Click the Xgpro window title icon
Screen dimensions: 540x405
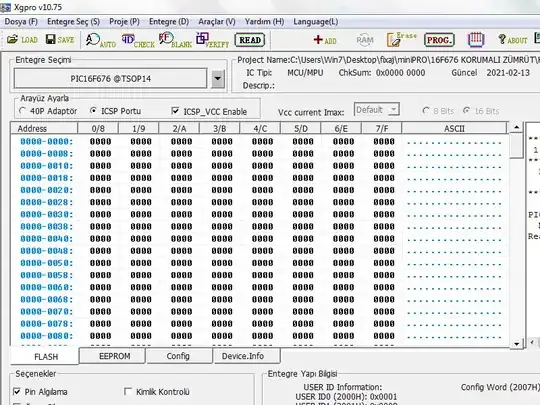pos(5,7)
